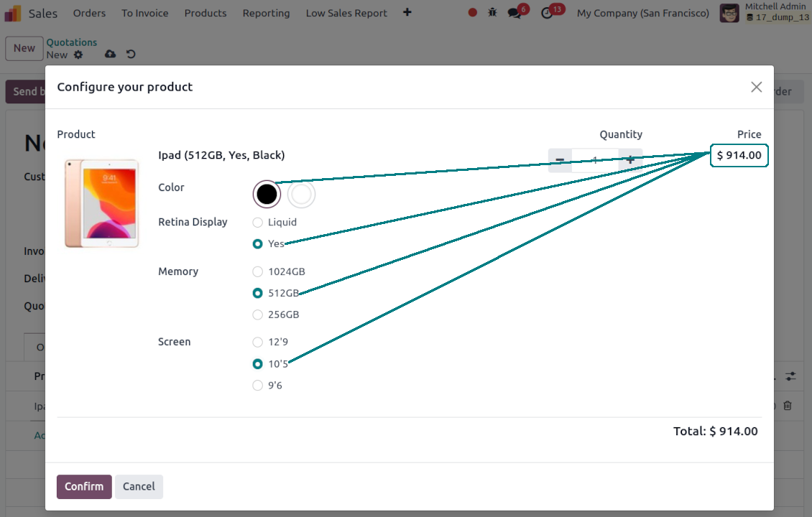This screenshot has height=517, width=812.
Task: Click the Ipad (512GB, Yes, Black) product name
Action: [x=221, y=155]
